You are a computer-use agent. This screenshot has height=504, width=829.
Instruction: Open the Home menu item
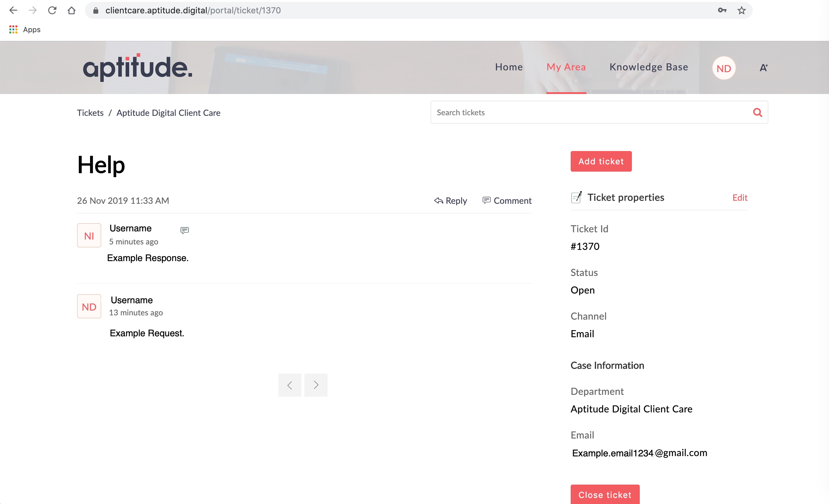point(509,67)
